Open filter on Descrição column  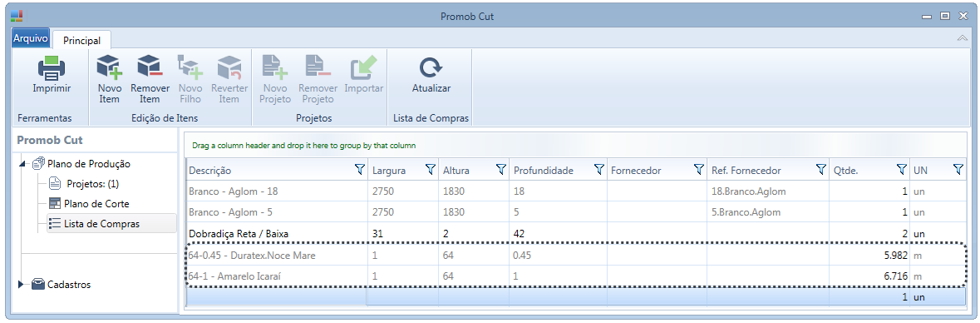click(359, 169)
